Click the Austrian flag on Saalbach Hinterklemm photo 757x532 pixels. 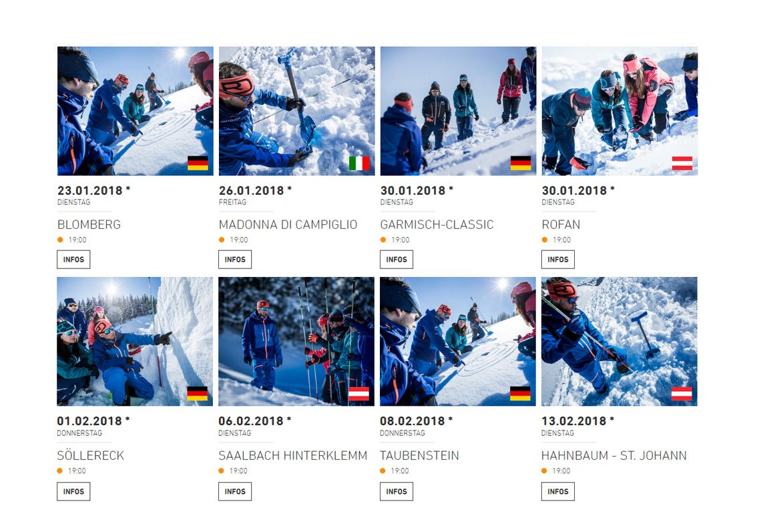click(358, 394)
